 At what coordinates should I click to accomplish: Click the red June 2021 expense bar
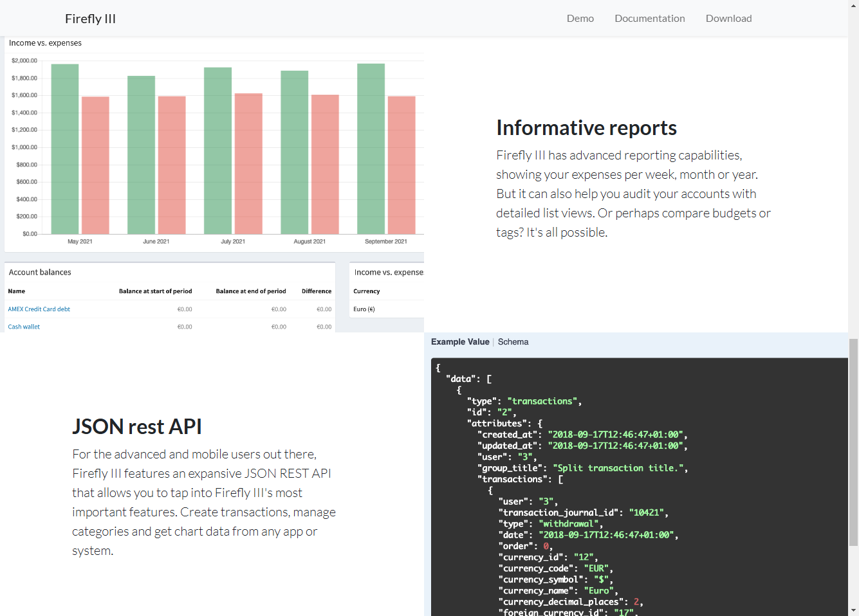[x=172, y=165]
